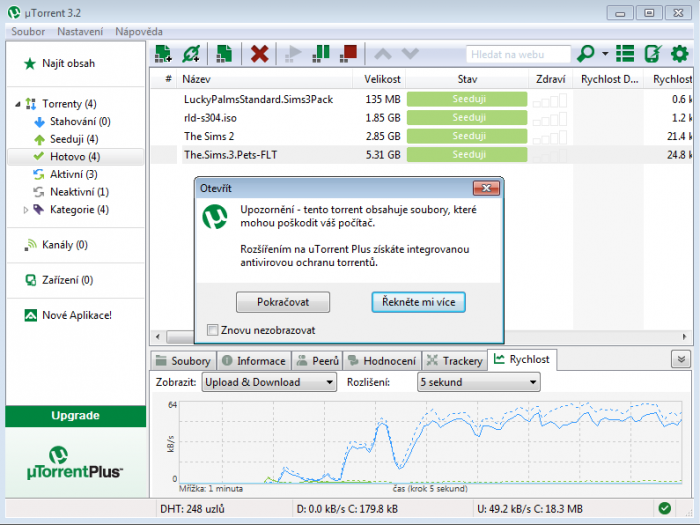Click the Pokračovat button
Screen dimensions: 700x525
click(x=282, y=302)
